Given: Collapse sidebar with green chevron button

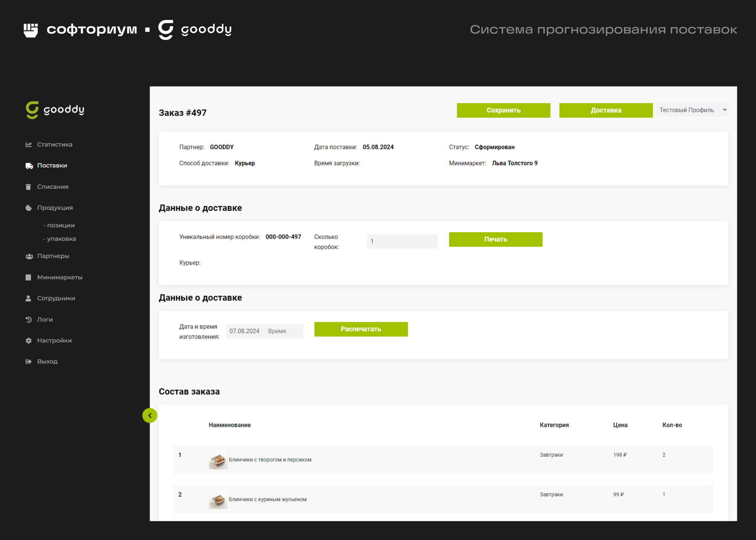Looking at the screenshot, I should pos(150,415).
